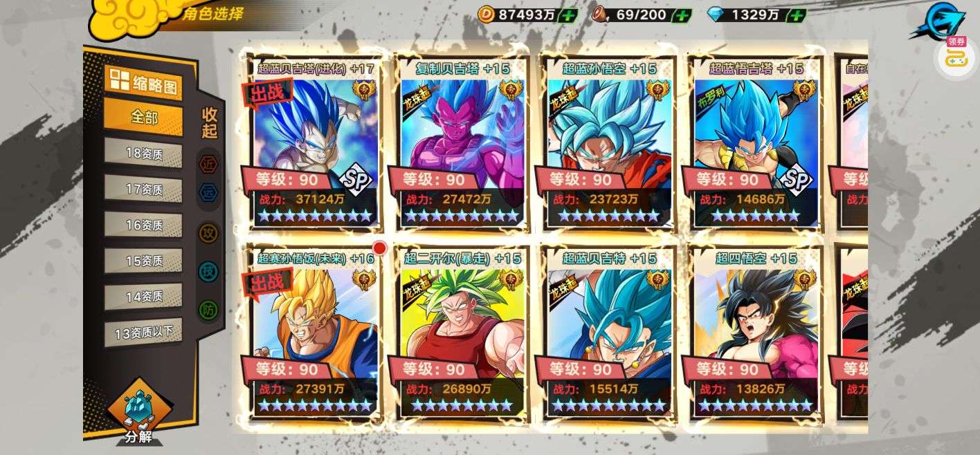Toggle the 防 defense type filter
This screenshot has width=980, height=455.
point(208,310)
